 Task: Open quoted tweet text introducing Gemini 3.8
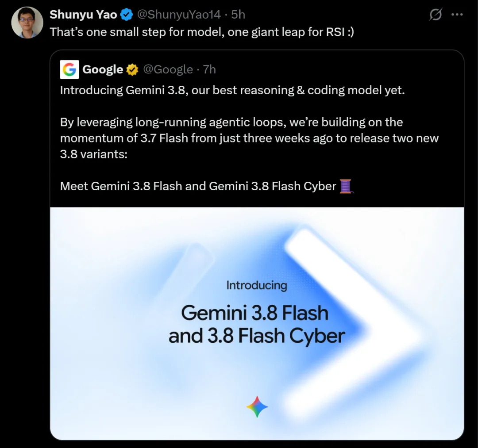coord(232,91)
